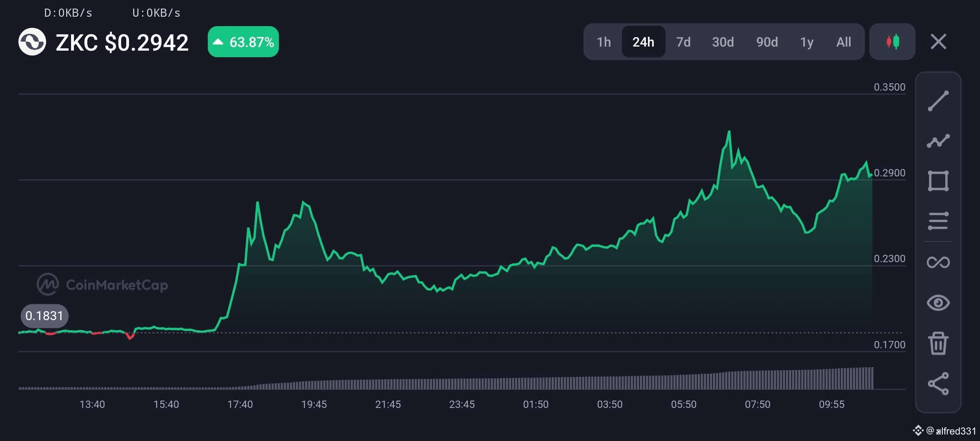Tap the 19:45 time axis label
This screenshot has height=441, width=980.
314,404
